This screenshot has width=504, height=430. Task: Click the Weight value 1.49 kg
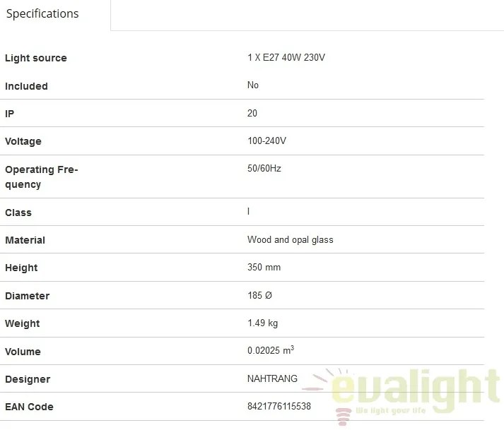point(262,323)
